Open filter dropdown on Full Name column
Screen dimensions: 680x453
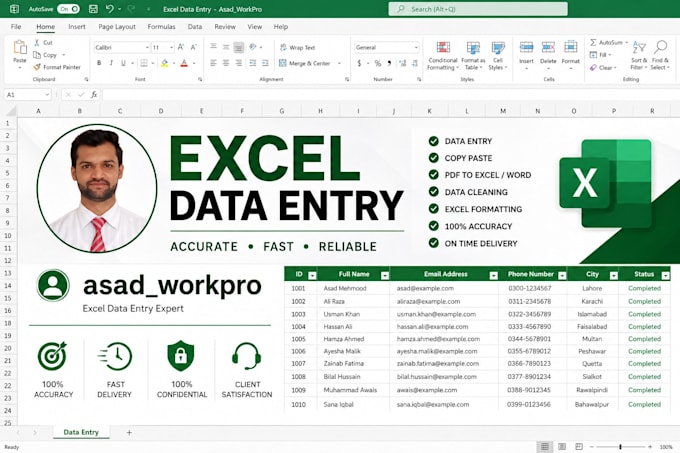click(x=385, y=275)
